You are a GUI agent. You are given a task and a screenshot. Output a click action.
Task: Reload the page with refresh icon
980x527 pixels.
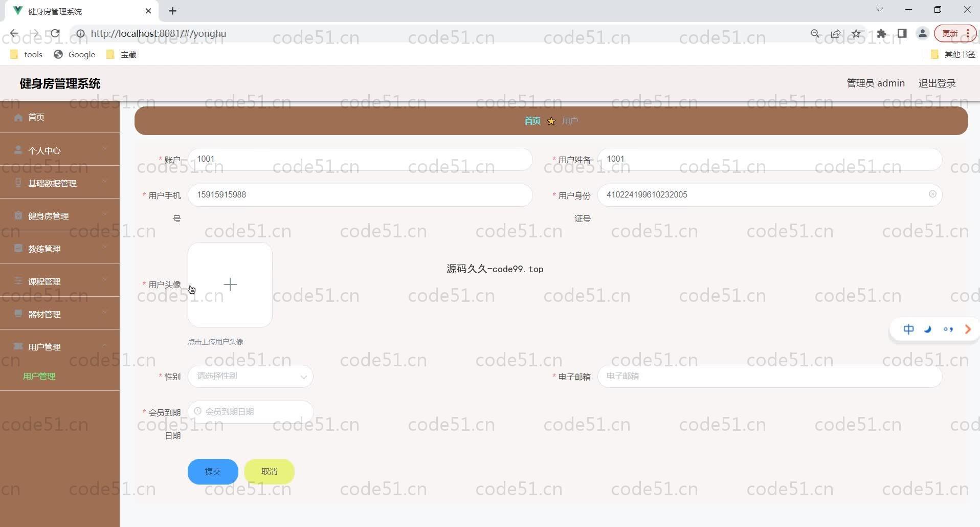(x=55, y=34)
